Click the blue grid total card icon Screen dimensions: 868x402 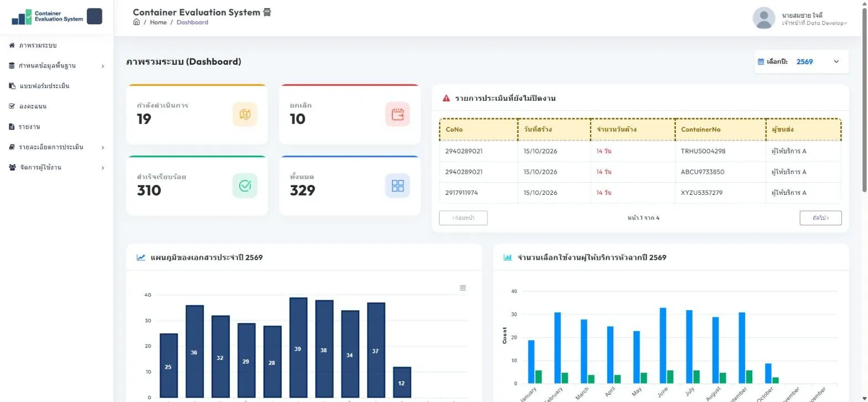click(397, 186)
